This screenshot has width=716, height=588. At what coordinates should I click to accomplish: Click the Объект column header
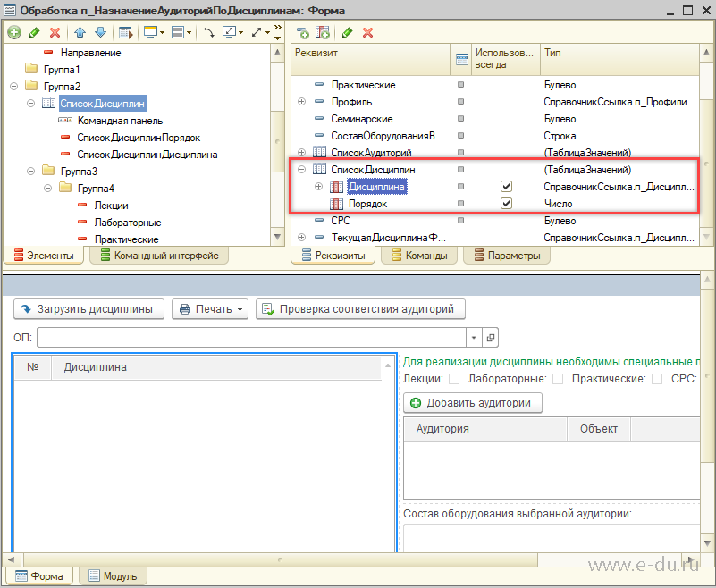click(x=599, y=429)
